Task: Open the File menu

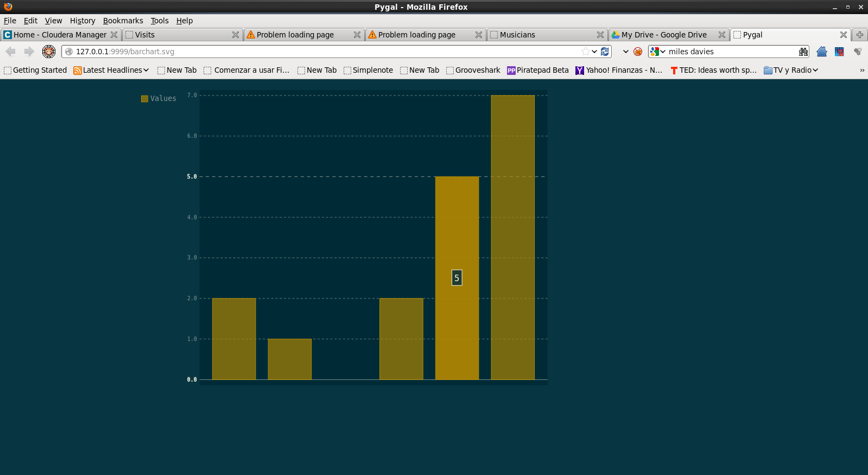Action: (x=10, y=21)
